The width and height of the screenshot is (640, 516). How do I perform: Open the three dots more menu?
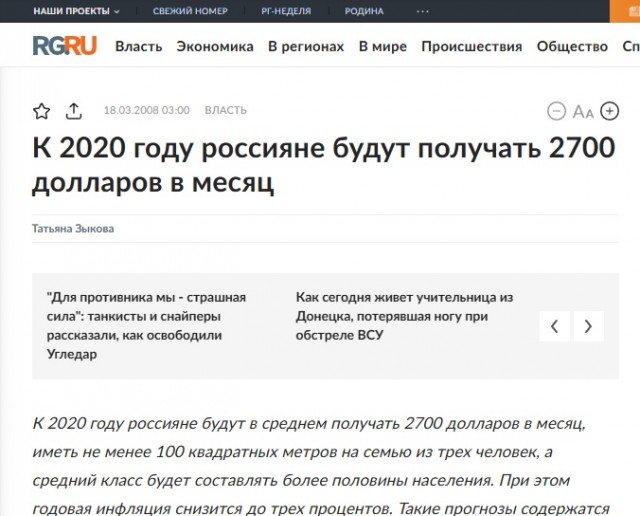[422, 11]
